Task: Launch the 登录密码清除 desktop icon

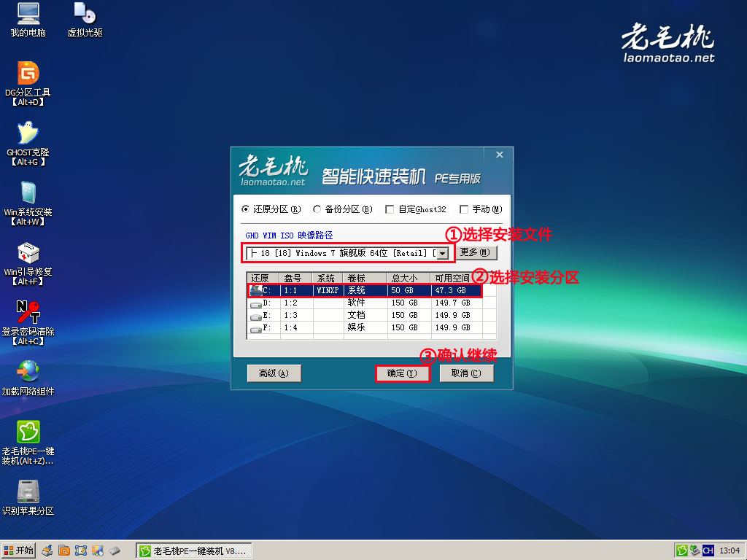Action: (28, 323)
